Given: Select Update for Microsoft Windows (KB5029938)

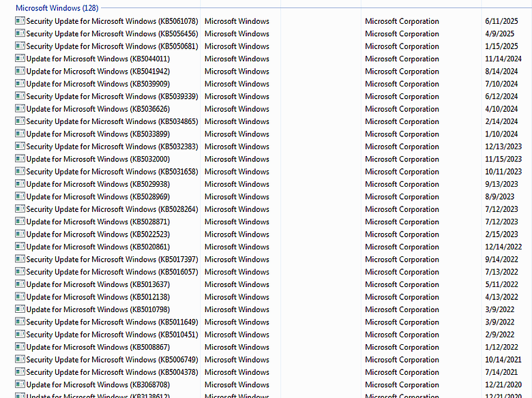Looking at the screenshot, I should (98, 184).
